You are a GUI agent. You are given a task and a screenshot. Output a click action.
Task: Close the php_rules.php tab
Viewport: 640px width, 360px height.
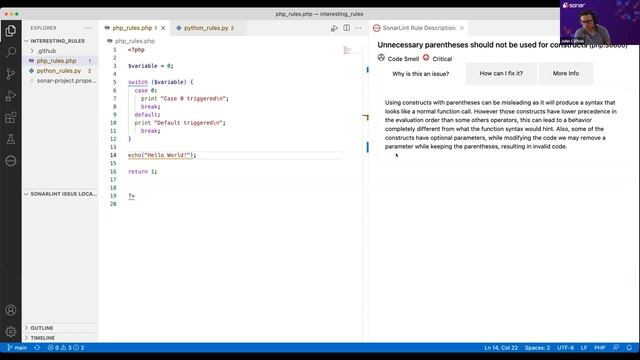click(163, 28)
